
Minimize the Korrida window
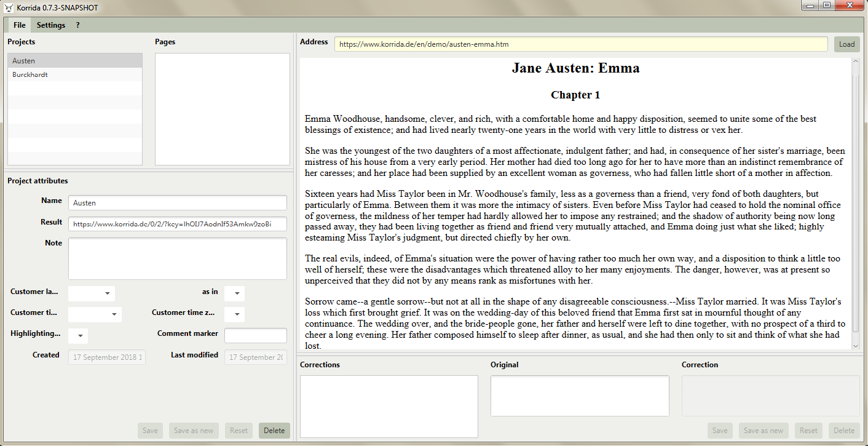[811, 6]
